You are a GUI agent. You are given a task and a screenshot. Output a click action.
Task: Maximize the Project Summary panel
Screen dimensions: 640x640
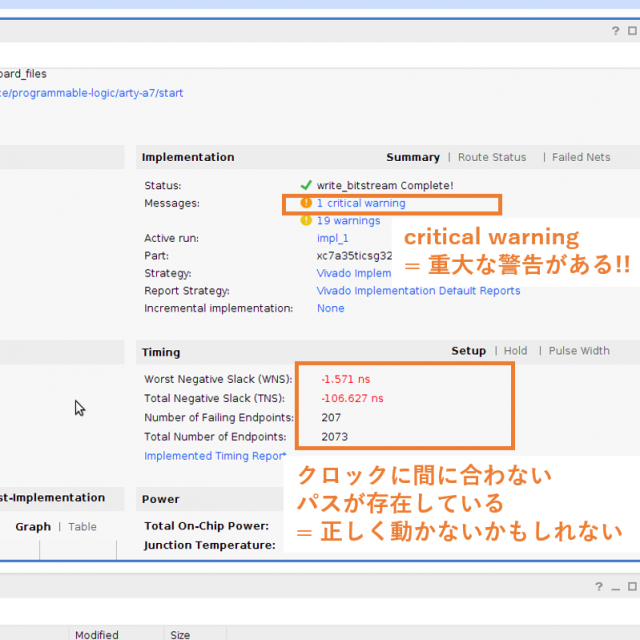(633, 31)
